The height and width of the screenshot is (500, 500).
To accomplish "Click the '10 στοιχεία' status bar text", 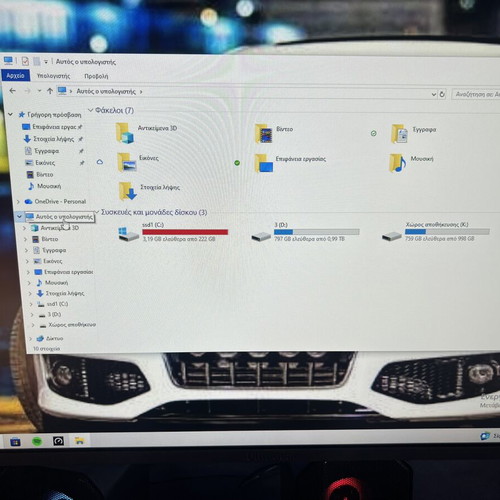I will 46,349.
